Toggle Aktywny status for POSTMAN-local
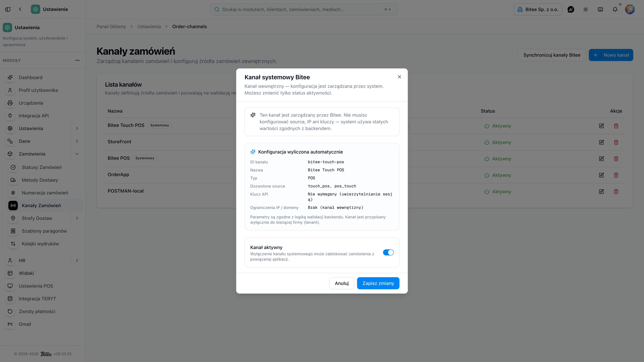Image resolution: width=644 pixels, height=362 pixels. [x=497, y=192]
